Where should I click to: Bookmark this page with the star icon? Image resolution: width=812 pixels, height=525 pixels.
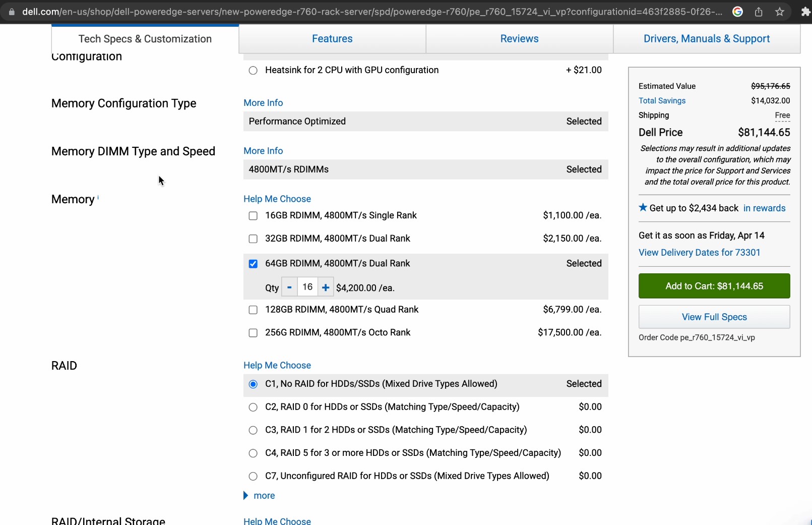pos(780,12)
